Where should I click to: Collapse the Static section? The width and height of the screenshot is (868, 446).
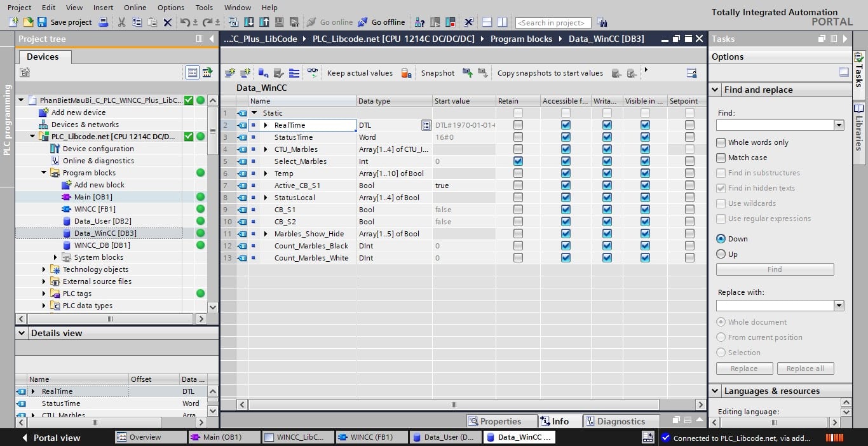tap(254, 113)
